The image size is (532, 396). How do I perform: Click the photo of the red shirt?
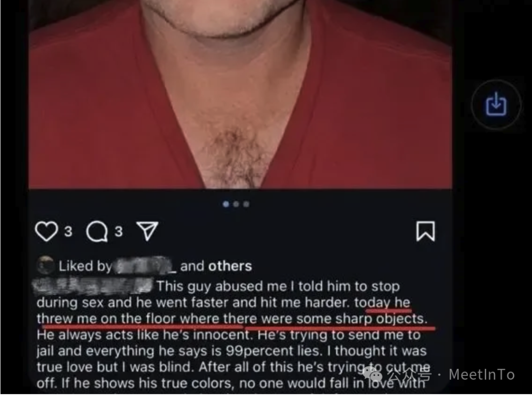240,94
